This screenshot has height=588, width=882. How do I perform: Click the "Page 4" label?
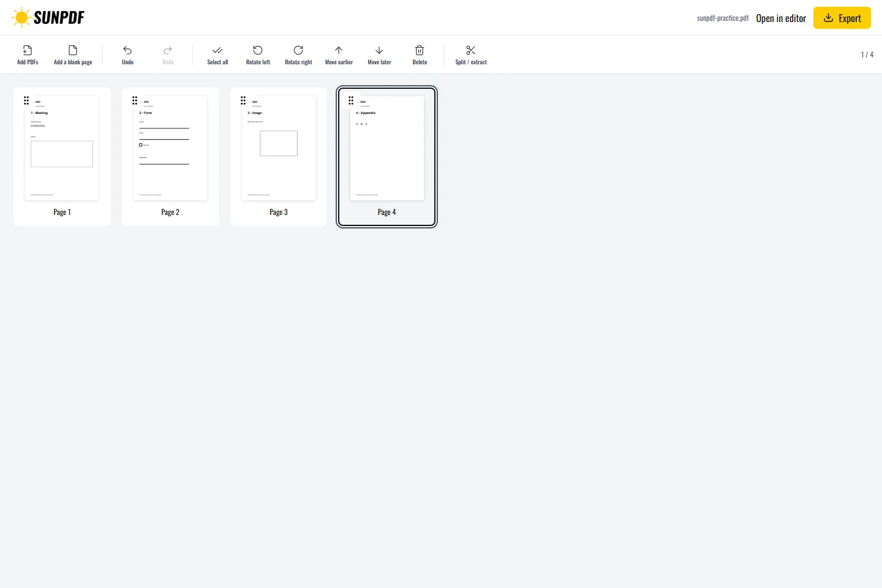(x=387, y=212)
